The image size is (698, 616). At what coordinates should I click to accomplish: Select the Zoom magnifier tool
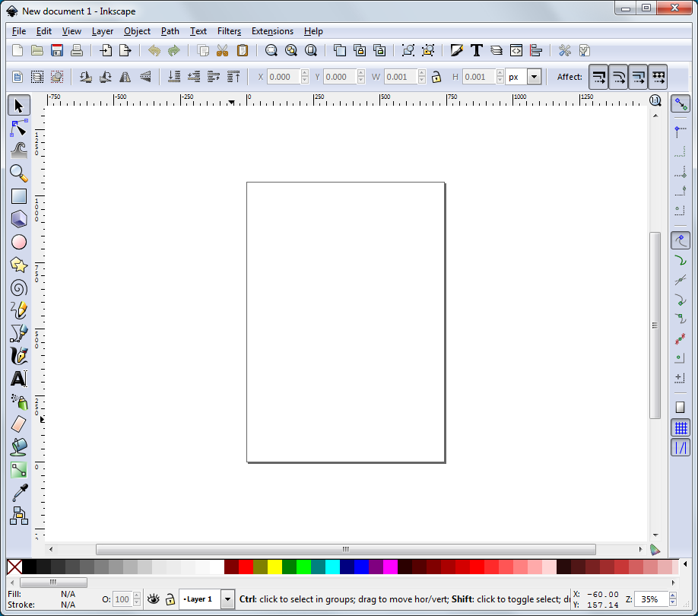(x=19, y=173)
